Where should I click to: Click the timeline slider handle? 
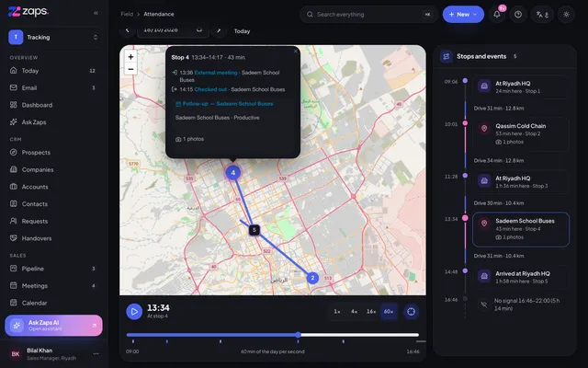click(298, 335)
